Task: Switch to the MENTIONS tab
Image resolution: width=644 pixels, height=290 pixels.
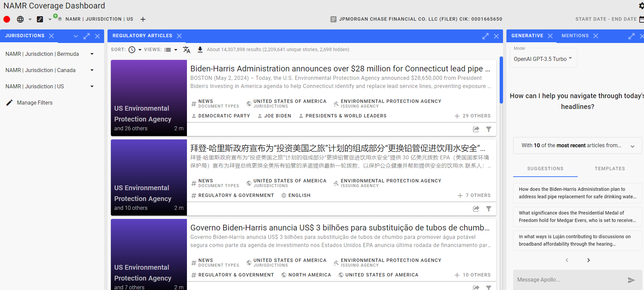Action: tap(575, 36)
